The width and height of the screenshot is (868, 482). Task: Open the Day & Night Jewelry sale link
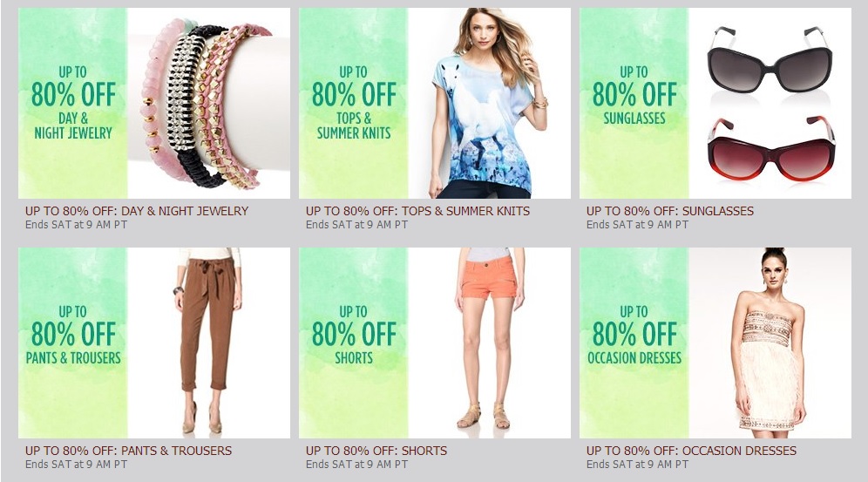[x=137, y=211]
